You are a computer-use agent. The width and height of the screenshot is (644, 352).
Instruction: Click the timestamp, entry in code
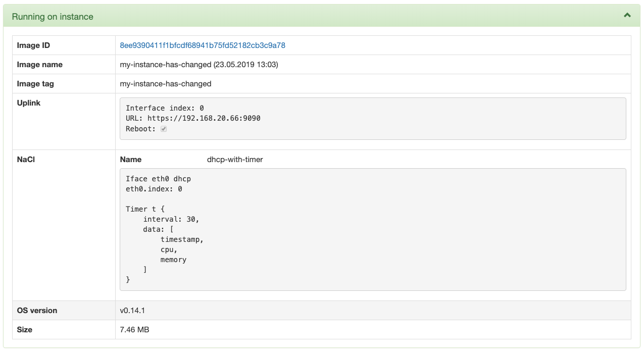tap(182, 239)
